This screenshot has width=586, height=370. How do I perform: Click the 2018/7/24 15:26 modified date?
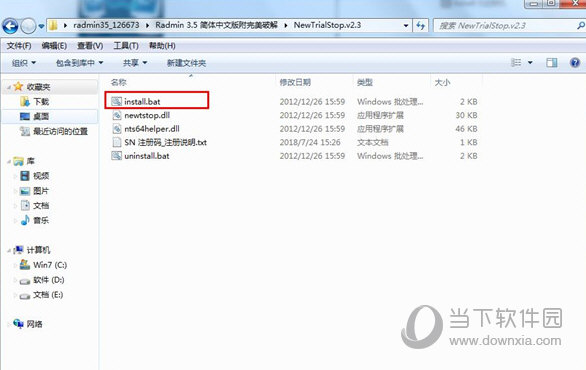310,142
